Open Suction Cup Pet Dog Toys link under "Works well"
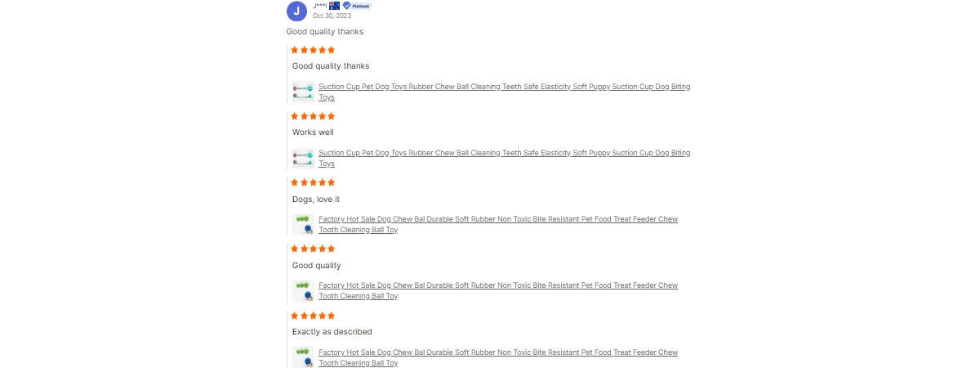The height and width of the screenshot is (368, 980). pyautogui.click(x=504, y=158)
